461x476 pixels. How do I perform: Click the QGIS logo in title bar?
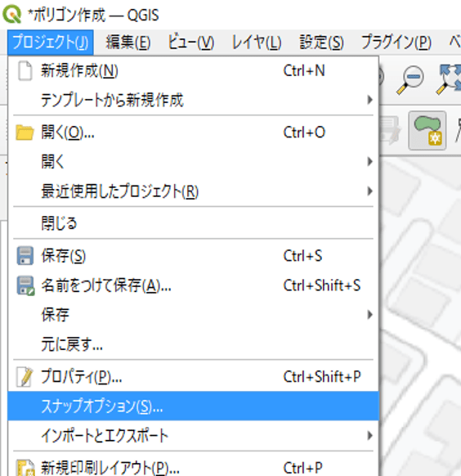12,14
